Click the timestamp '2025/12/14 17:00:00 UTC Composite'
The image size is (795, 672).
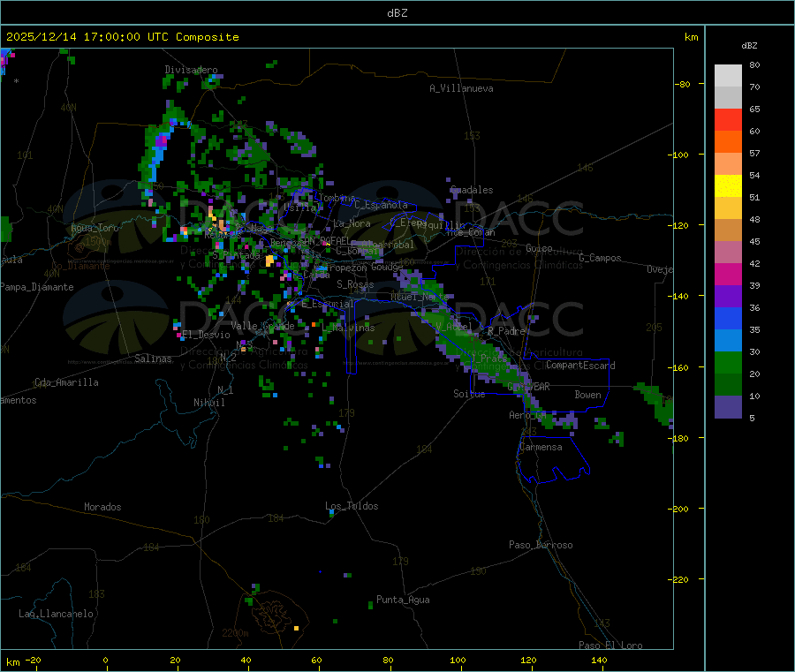tap(122, 37)
